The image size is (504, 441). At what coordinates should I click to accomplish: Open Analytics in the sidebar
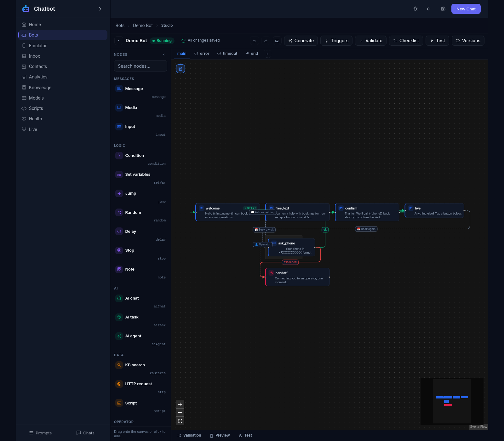pos(63,77)
